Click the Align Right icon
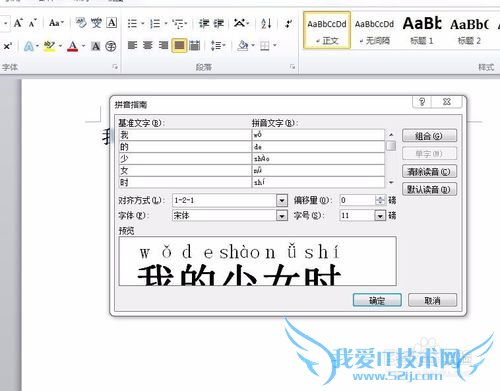Screen dimensions: 500x391 (163, 45)
